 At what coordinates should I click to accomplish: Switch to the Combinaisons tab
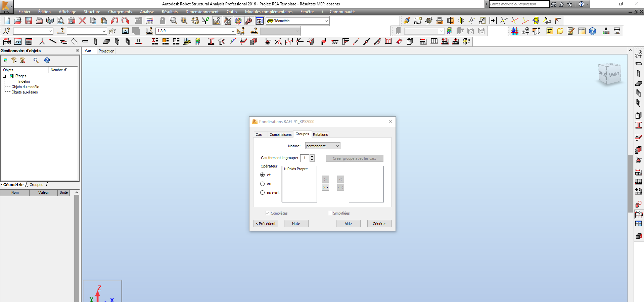click(281, 135)
